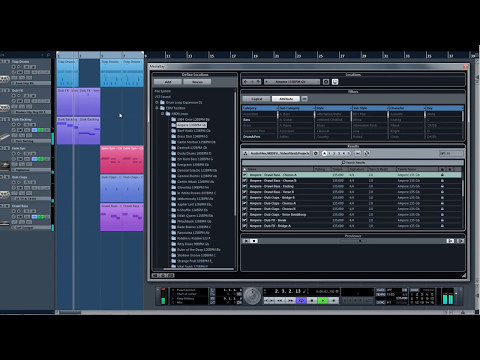480x360 pixels.
Task: Click ruler marker 13 on timeline
Action: 189,55
